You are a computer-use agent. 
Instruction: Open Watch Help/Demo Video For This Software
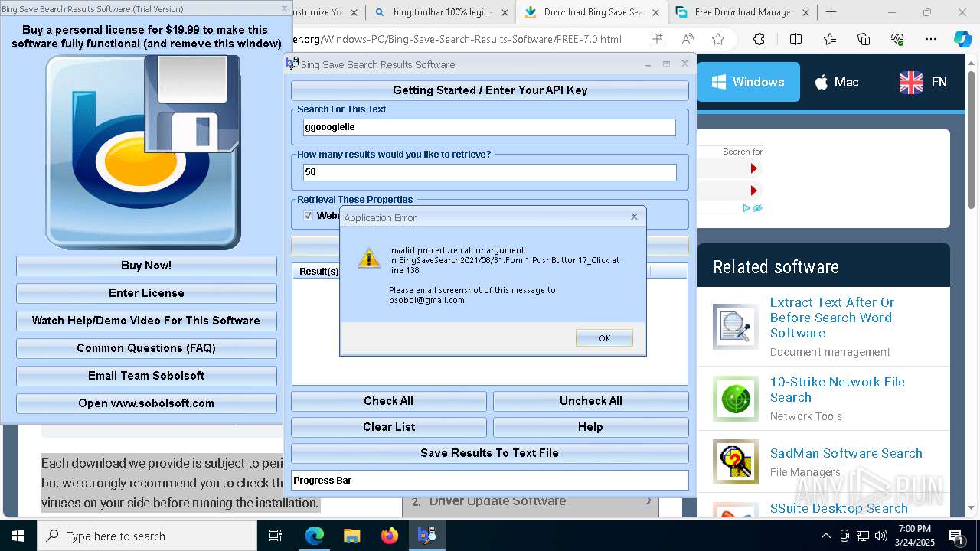[146, 321]
